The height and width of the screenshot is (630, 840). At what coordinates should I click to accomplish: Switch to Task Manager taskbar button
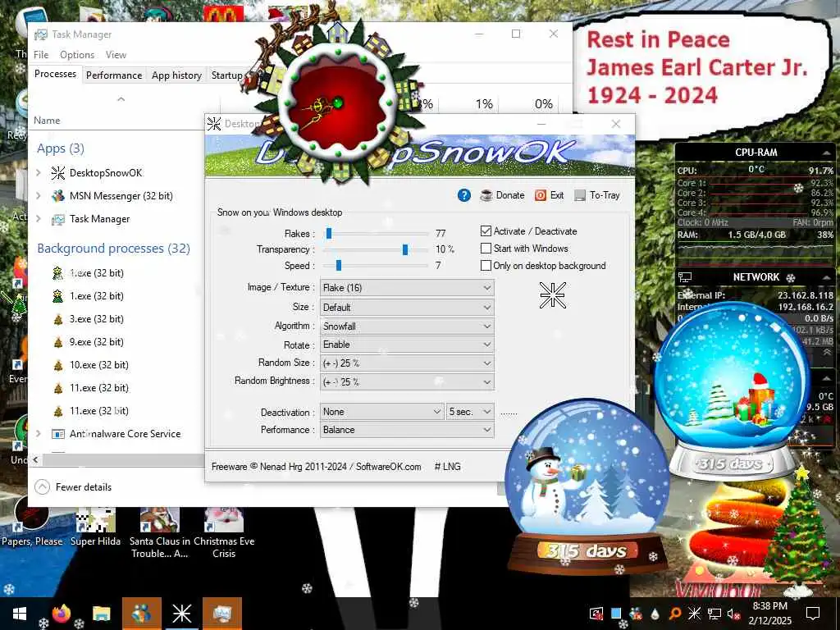pos(221,614)
